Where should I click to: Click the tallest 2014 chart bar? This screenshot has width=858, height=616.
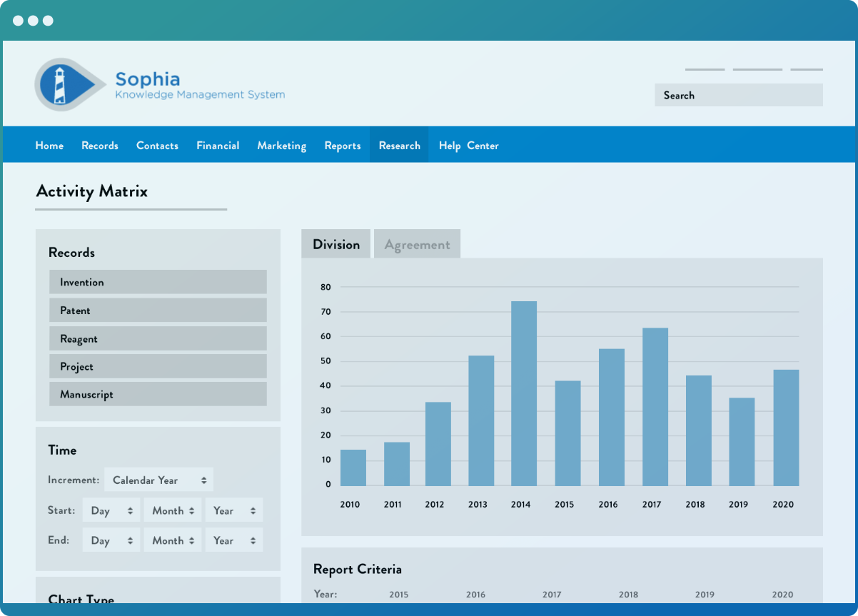tap(521, 391)
